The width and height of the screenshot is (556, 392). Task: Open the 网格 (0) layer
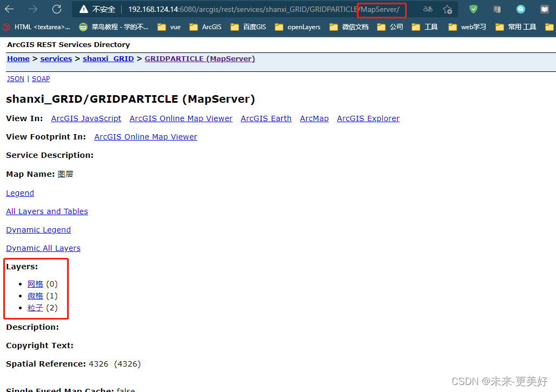pyautogui.click(x=35, y=284)
